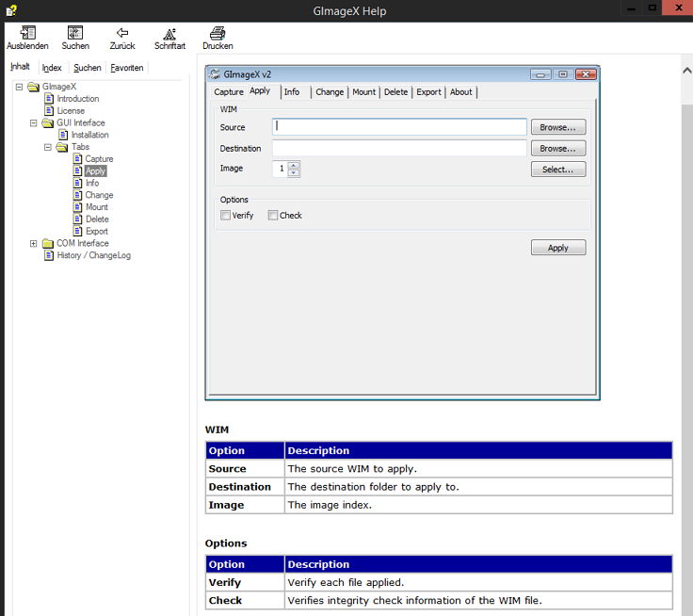Enable the Check checkbox
The image size is (693, 616).
pyautogui.click(x=273, y=216)
